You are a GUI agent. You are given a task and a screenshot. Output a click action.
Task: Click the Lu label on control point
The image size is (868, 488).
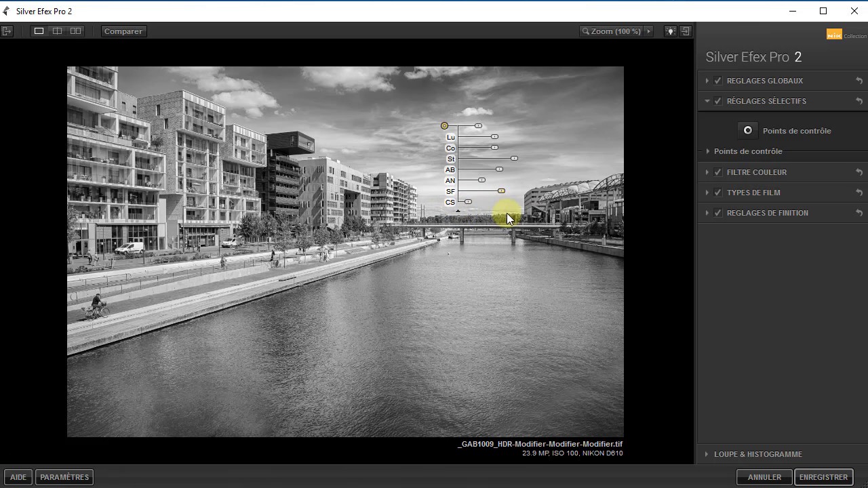click(450, 137)
